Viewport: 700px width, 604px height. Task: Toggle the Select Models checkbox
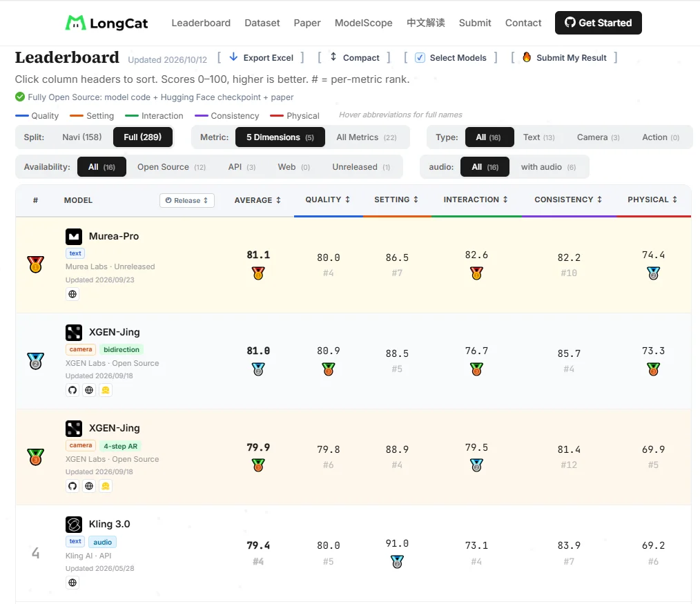coord(420,57)
